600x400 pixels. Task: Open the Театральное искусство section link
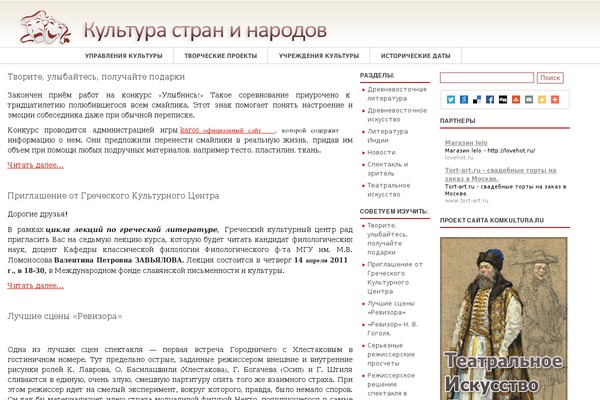click(389, 190)
